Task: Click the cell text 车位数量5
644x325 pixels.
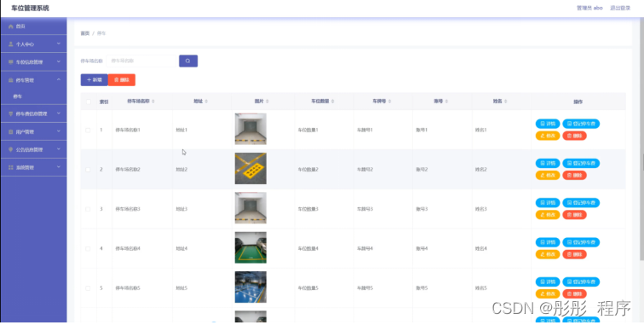Action: click(x=308, y=288)
